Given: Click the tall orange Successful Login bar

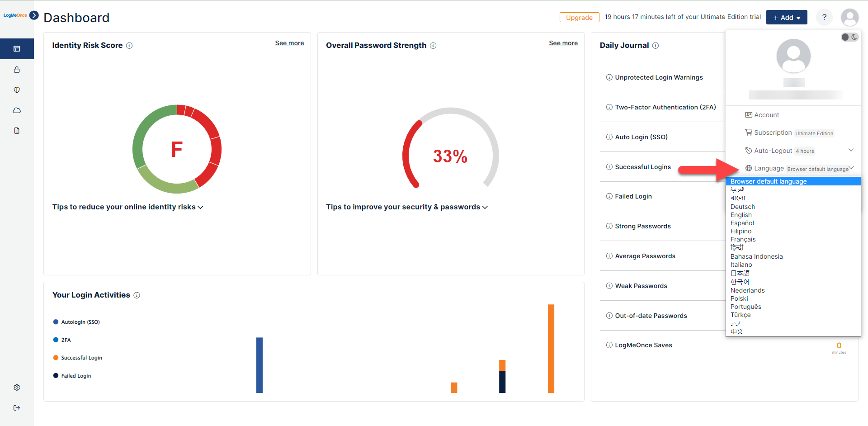Looking at the screenshot, I should (551, 349).
